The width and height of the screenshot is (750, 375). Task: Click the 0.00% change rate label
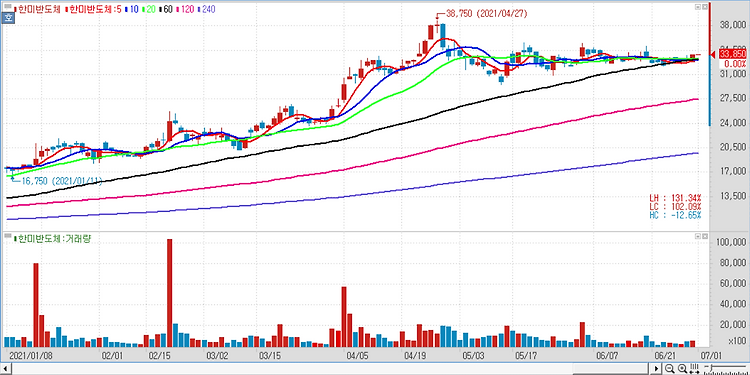click(x=735, y=64)
